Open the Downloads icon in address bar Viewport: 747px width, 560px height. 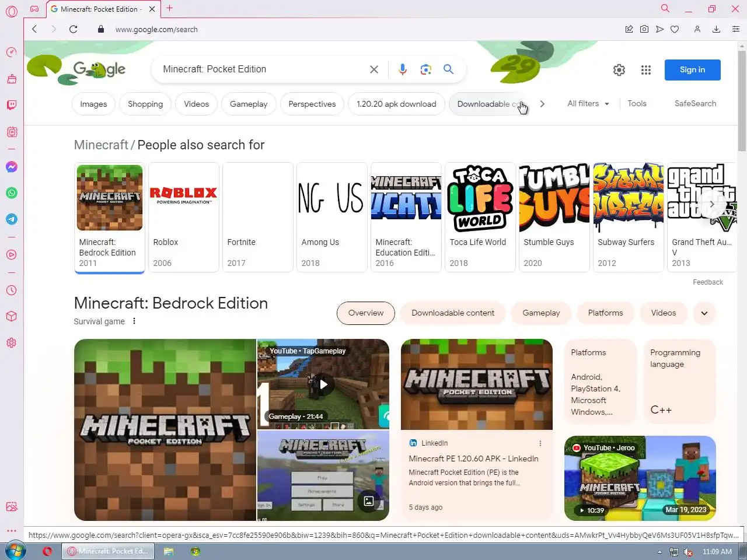(716, 29)
